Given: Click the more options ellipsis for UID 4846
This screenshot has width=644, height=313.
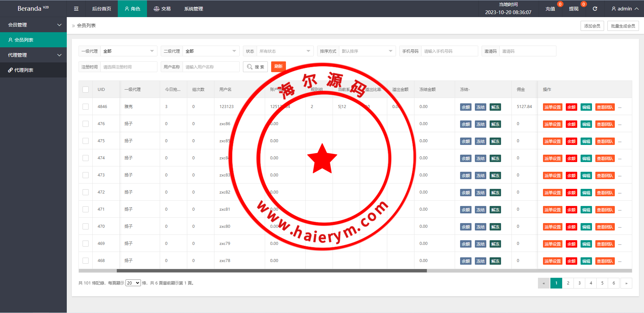Looking at the screenshot, I should 620,107.
